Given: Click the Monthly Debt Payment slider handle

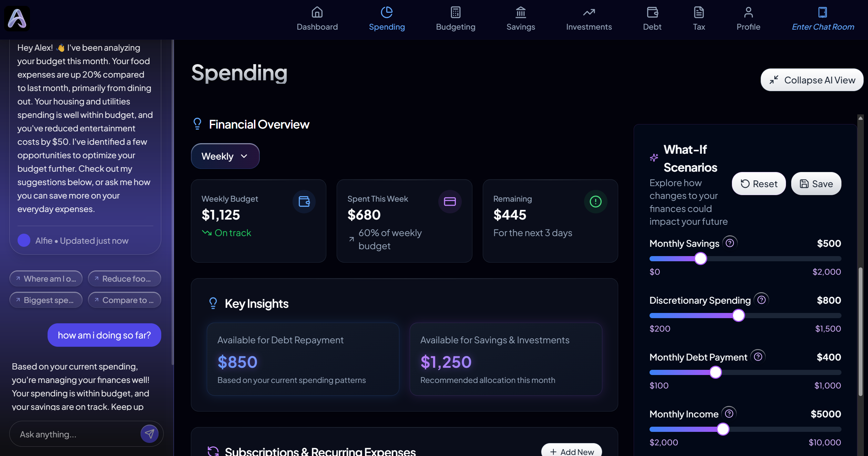Looking at the screenshot, I should click(x=715, y=372).
